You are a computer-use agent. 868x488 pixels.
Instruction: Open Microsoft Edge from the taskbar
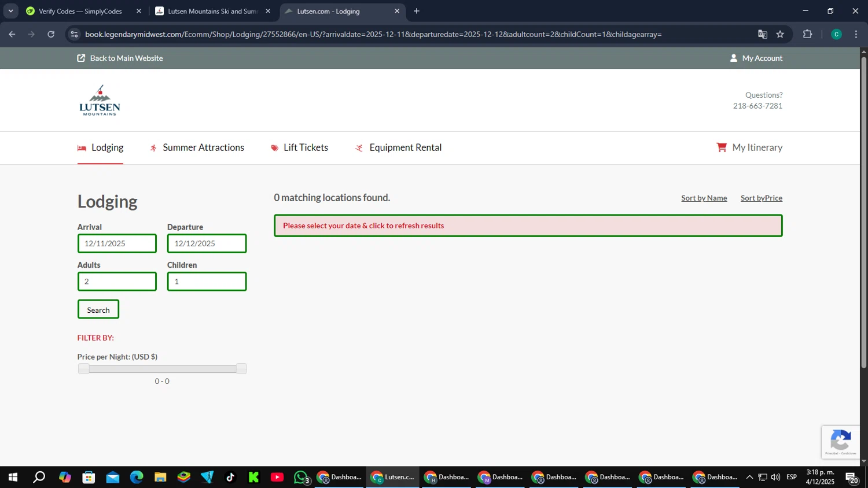tap(137, 477)
